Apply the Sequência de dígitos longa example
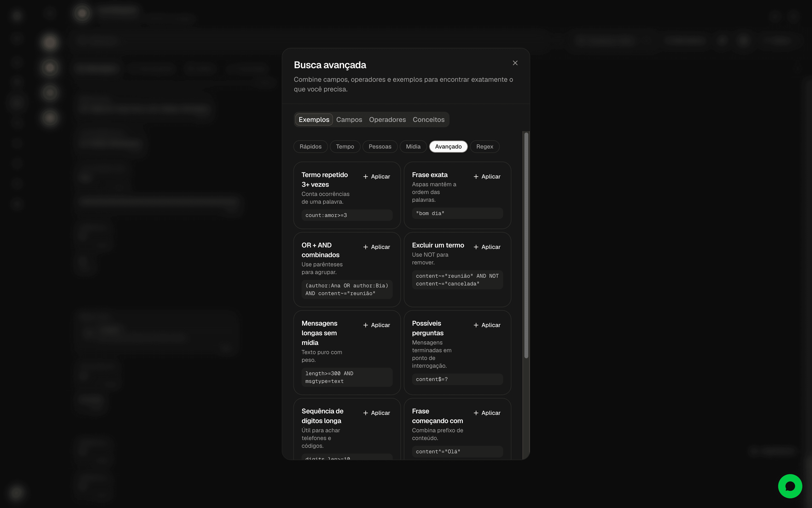Screen dimensions: 812x508 coord(377,413)
